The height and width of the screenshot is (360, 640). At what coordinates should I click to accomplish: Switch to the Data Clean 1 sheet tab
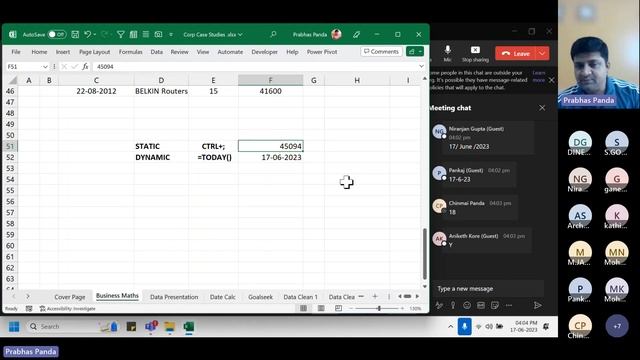(300, 297)
